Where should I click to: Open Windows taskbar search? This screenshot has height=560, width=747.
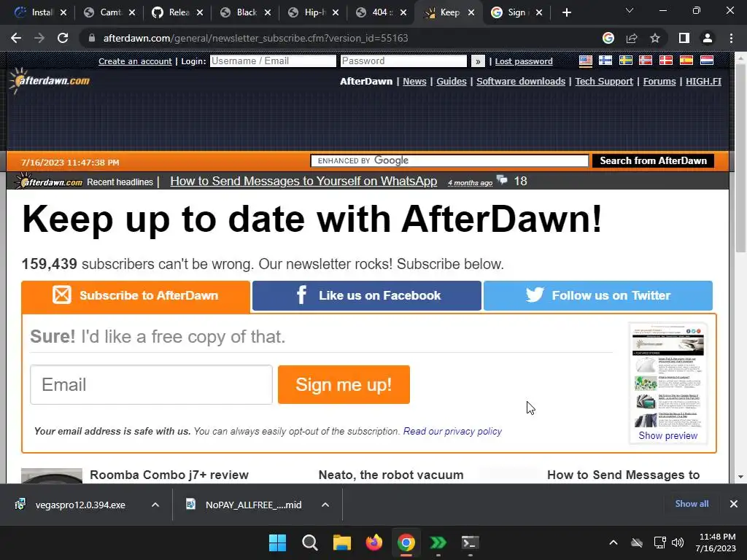[x=309, y=542]
